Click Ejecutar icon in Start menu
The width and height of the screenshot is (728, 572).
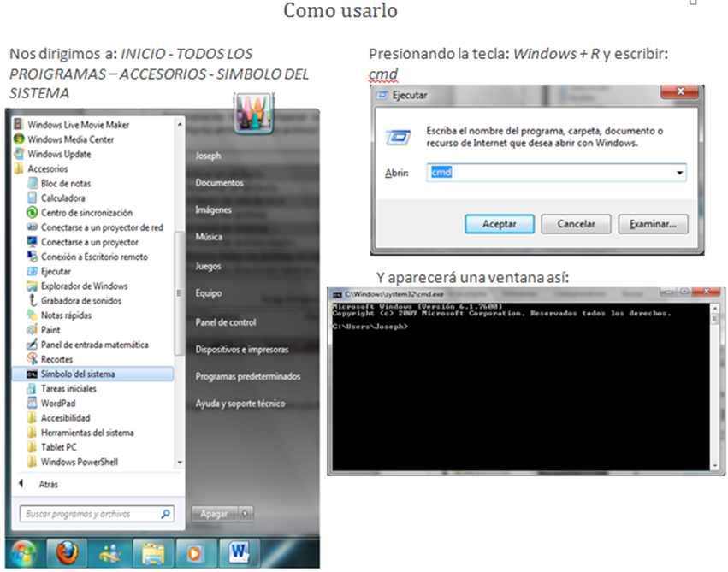32,271
